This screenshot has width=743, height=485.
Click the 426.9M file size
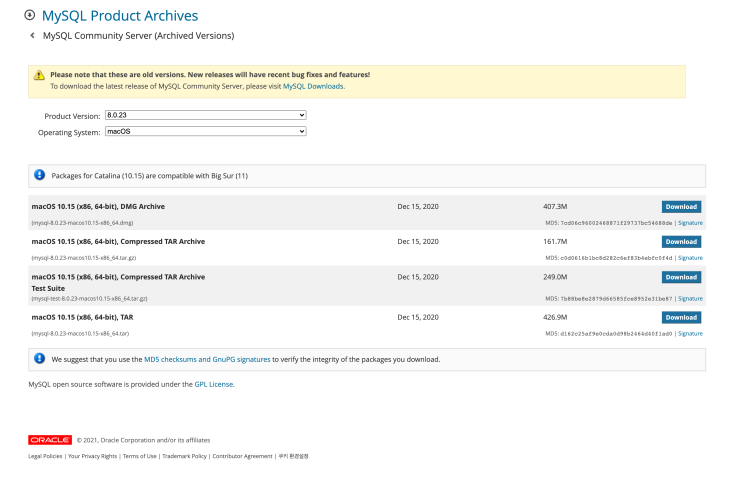click(x=555, y=317)
